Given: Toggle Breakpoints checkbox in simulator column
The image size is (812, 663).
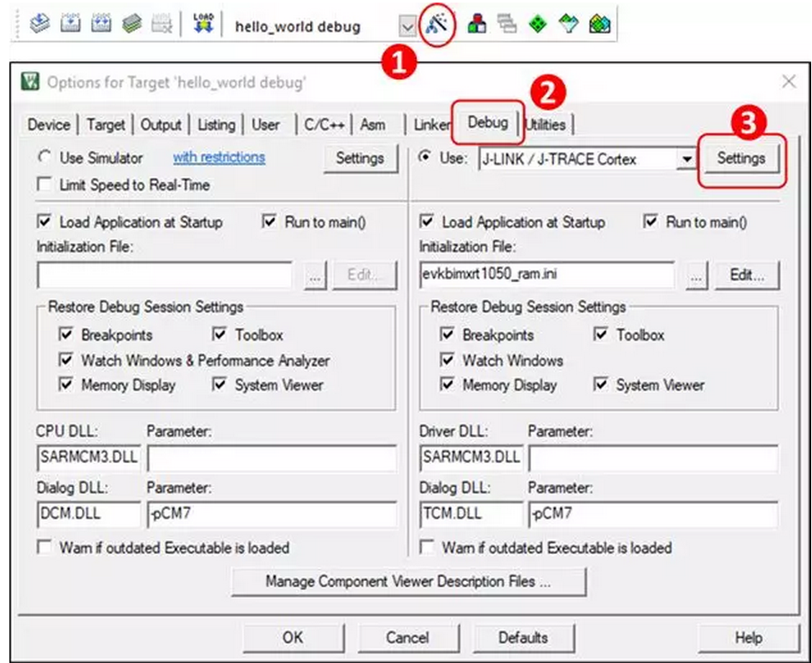Looking at the screenshot, I should [x=66, y=334].
